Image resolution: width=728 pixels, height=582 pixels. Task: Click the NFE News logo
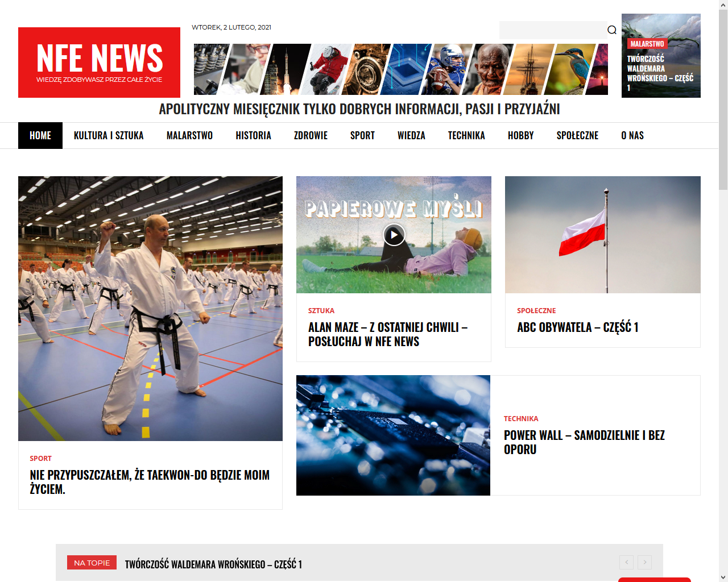[99, 63]
